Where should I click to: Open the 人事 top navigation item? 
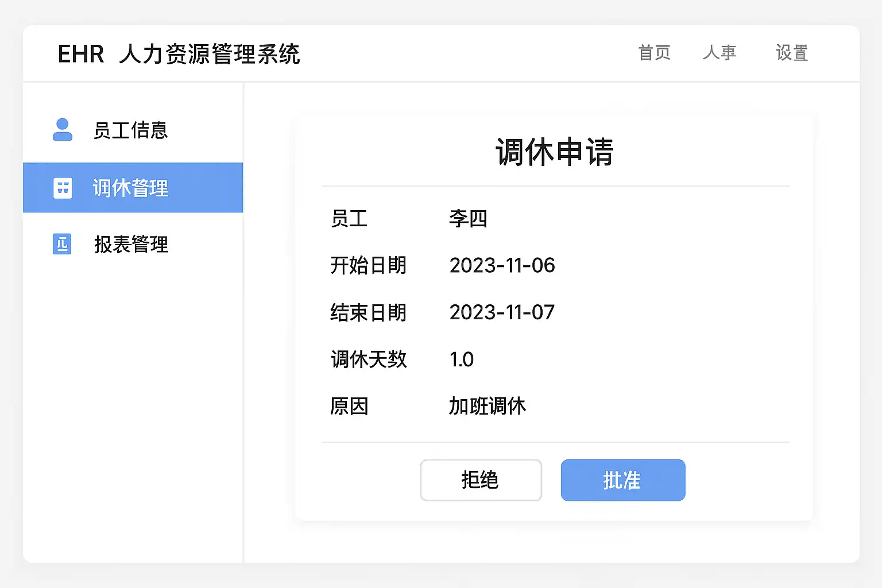[719, 53]
